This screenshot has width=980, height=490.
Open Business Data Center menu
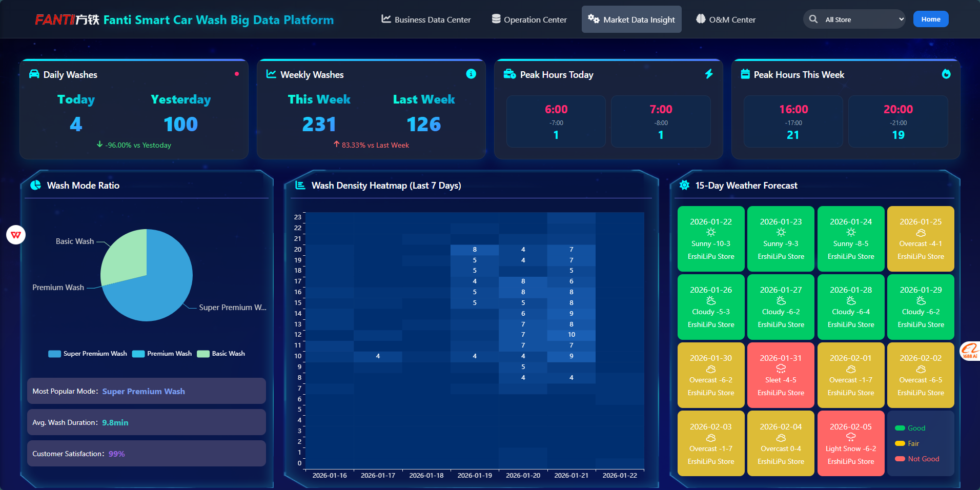pyautogui.click(x=426, y=19)
